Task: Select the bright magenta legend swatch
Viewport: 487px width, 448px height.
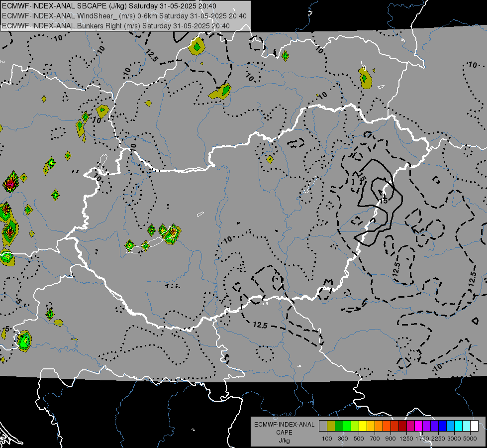Action: 419,426
